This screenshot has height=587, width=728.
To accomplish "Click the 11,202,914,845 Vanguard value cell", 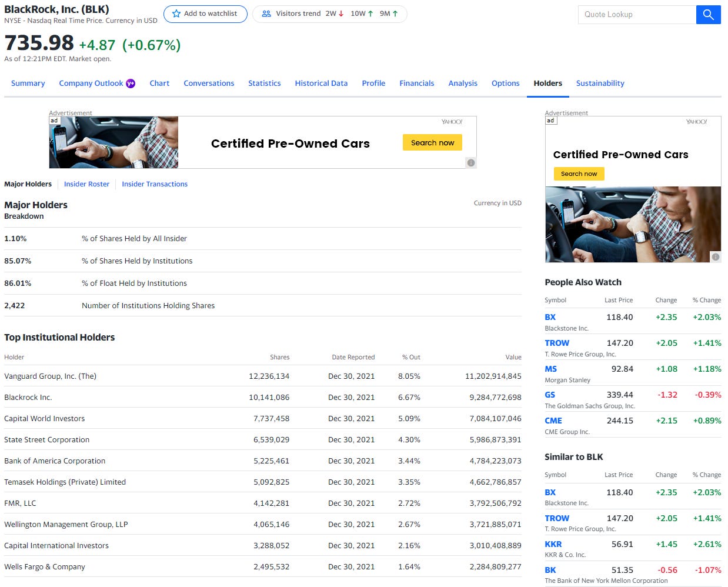I will (493, 376).
